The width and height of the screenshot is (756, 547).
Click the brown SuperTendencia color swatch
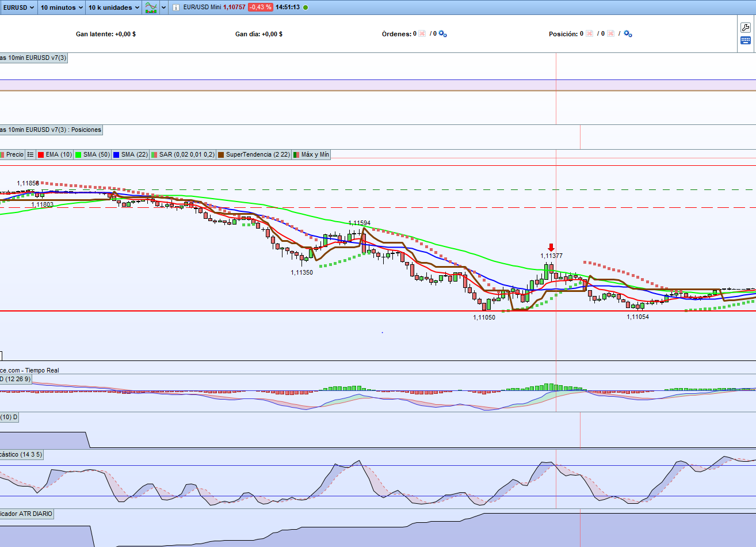(221, 154)
